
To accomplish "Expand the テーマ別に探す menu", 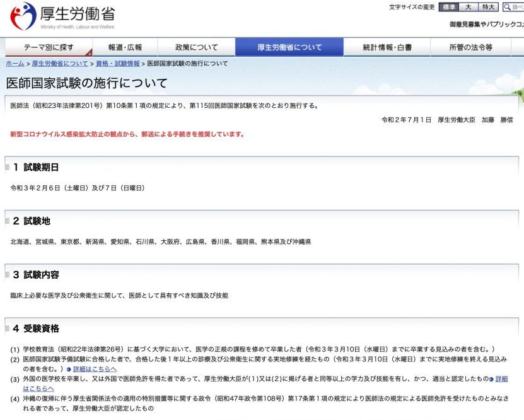I will [x=48, y=47].
